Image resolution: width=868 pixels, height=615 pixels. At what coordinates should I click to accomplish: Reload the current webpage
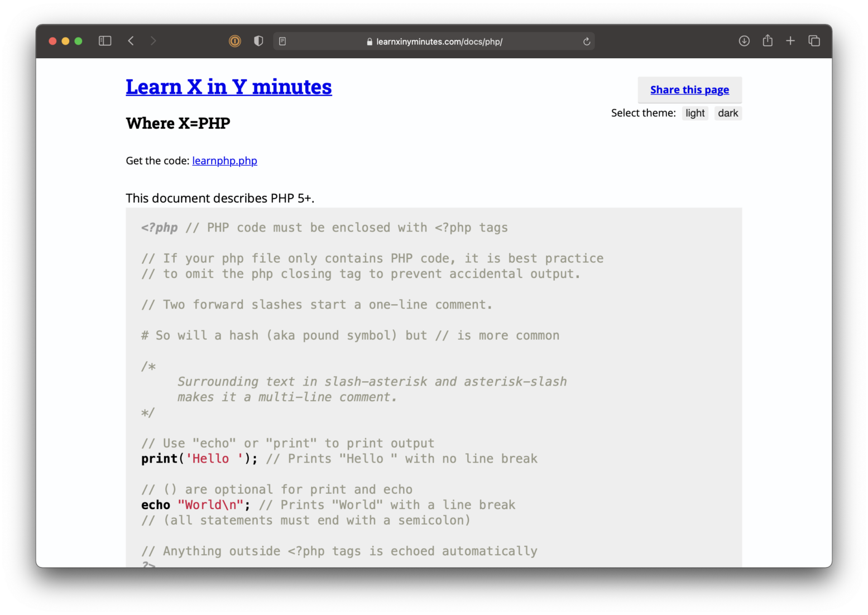pyautogui.click(x=586, y=41)
